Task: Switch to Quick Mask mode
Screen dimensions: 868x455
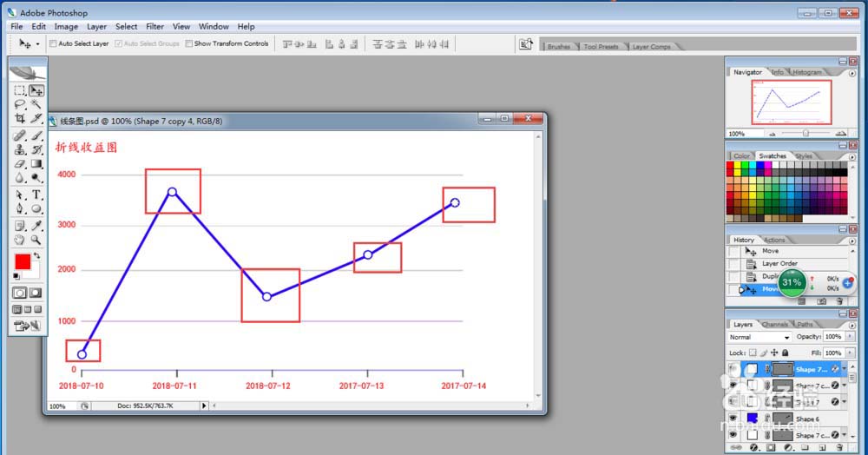Action: [x=36, y=293]
